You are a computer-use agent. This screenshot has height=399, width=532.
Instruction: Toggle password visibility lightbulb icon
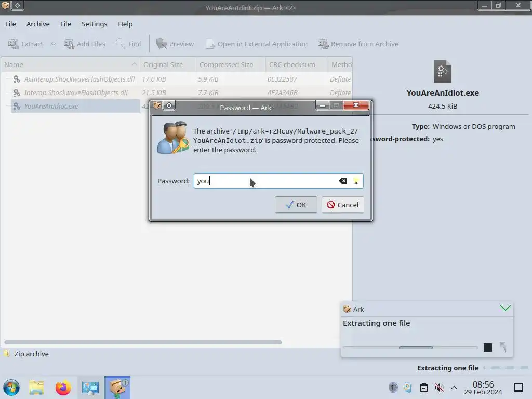[x=356, y=181]
